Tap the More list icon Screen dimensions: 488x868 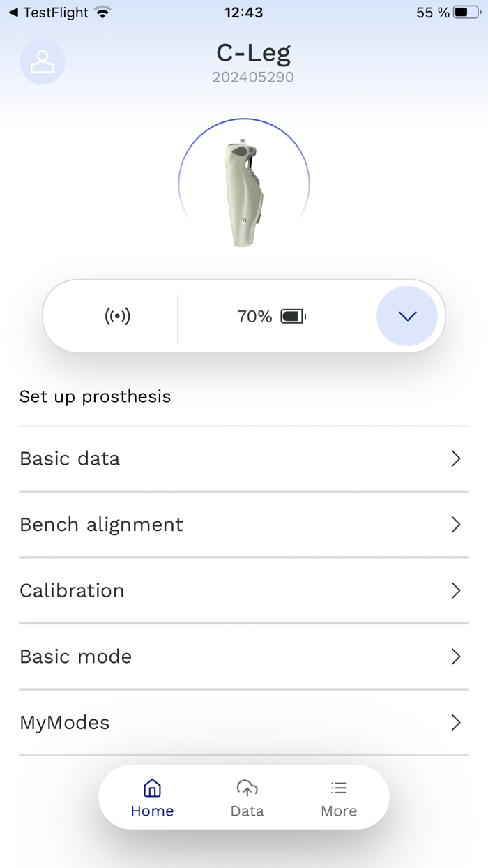coord(339,787)
